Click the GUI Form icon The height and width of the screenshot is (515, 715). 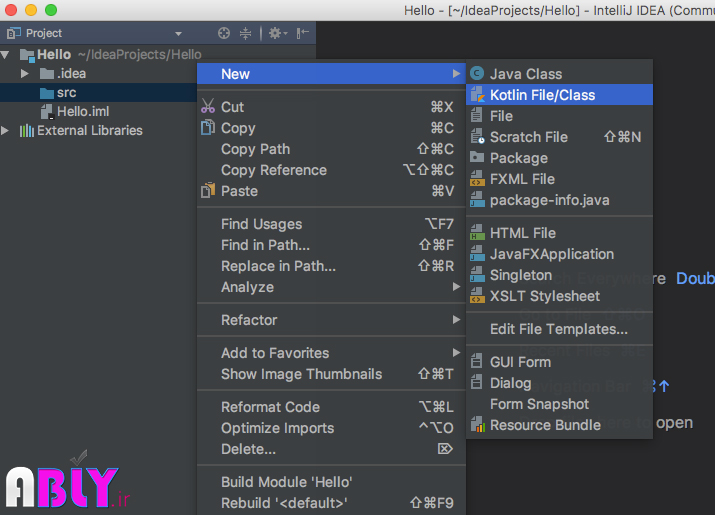pos(477,361)
